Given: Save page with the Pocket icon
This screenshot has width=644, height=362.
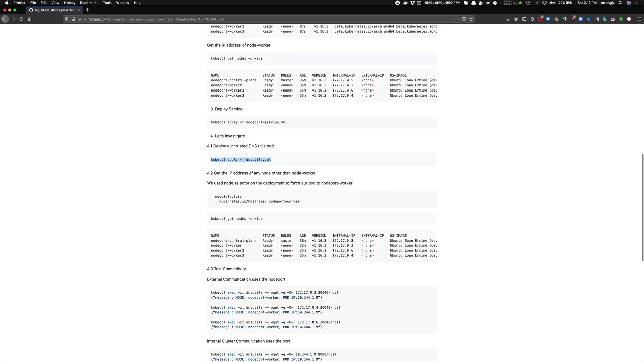Looking at the screenshot, I should pyautogui.click(x=464, y=19).
